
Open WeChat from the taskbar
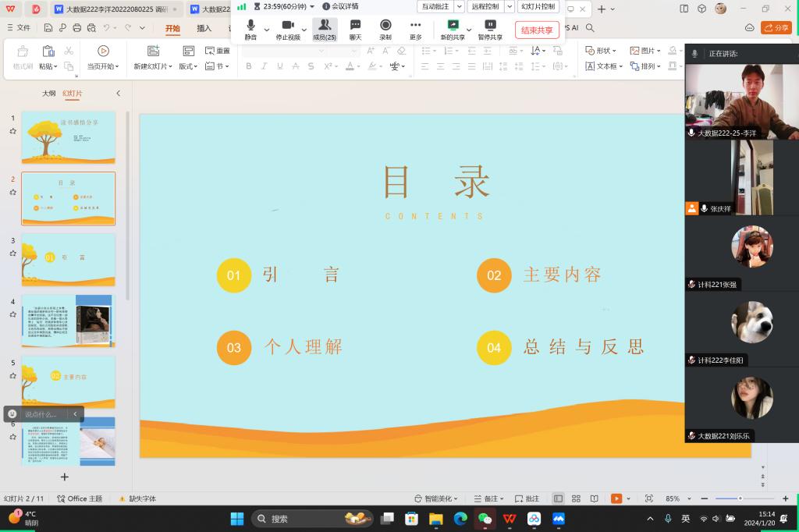coord(485,519)
